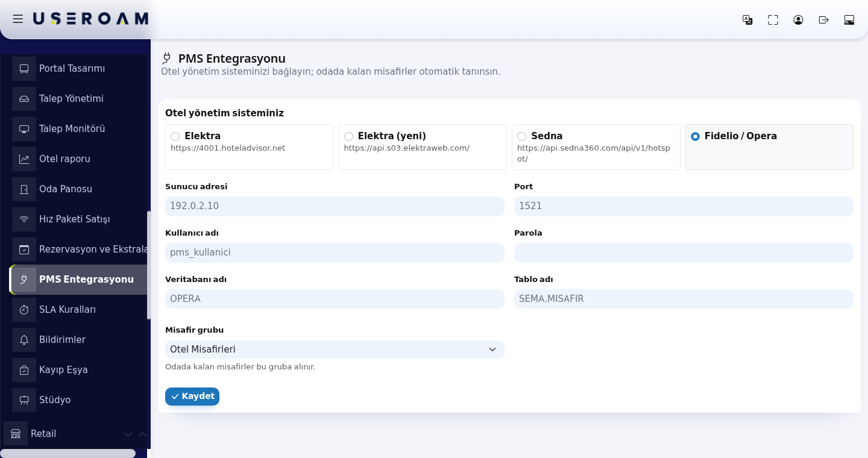Click the Oda Panosu door icon
The width and height of the screenshot is (868, 458).
pyautogui.click(x=24, y=189)
